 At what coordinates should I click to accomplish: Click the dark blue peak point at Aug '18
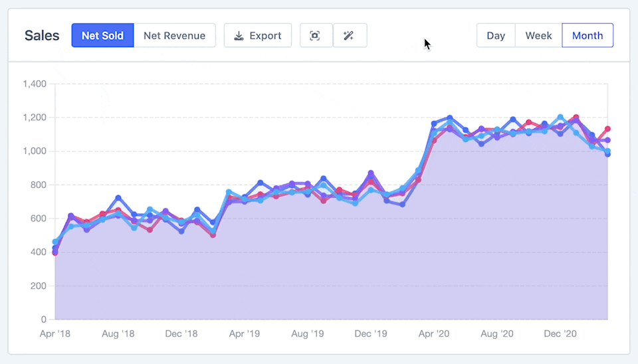click(x=118, y=198)
